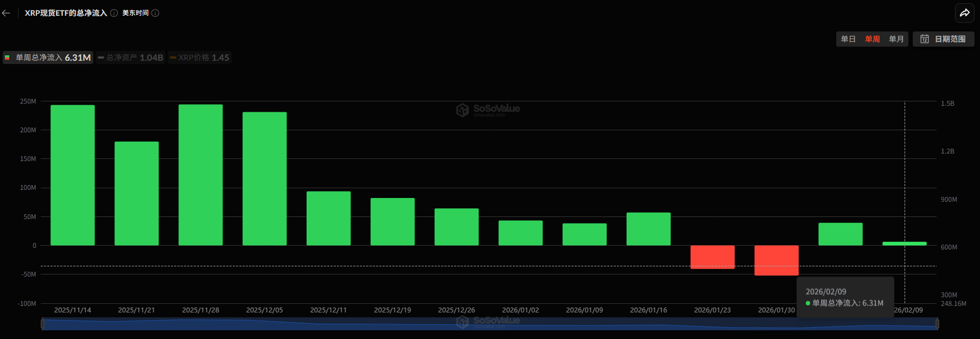This screenshot has height=339, width=980.
Task: Toggle the 单周总净流入 legend series
Action: 48,57
